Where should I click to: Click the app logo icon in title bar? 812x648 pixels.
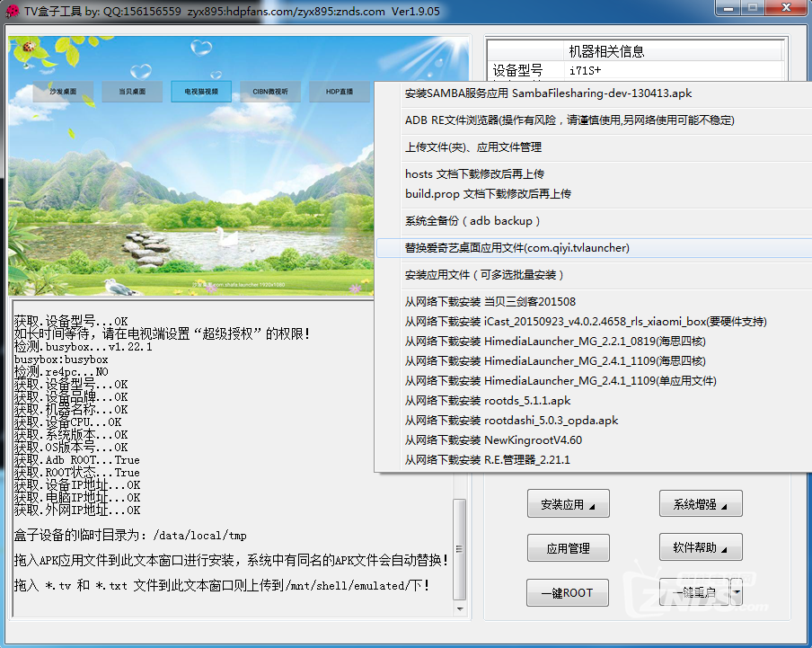pyautogui.click(x=13, y=10)
